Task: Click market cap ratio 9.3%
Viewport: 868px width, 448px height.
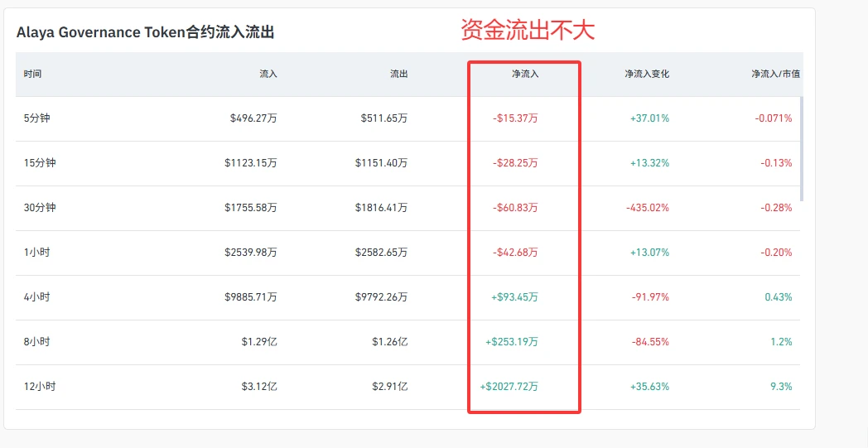Action: (781, 387)
